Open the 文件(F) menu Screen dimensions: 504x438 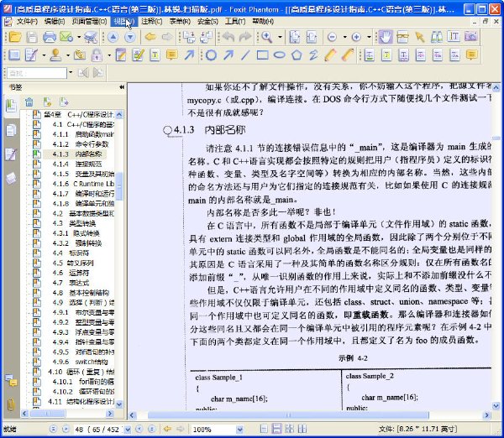[27, 22]
